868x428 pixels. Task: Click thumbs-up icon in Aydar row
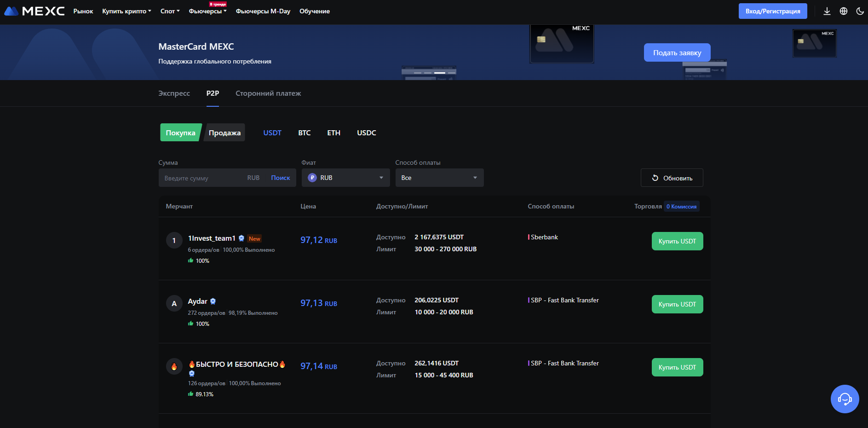[190, 324]
